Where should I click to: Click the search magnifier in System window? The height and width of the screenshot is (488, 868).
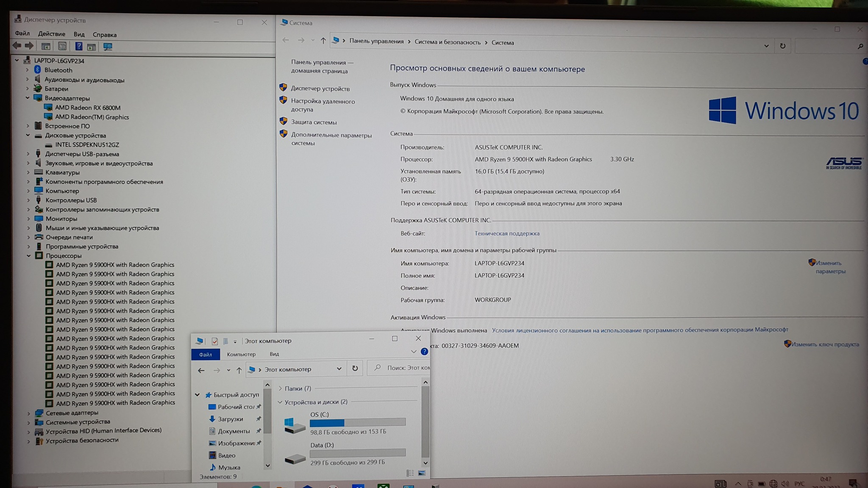(860, 46)
